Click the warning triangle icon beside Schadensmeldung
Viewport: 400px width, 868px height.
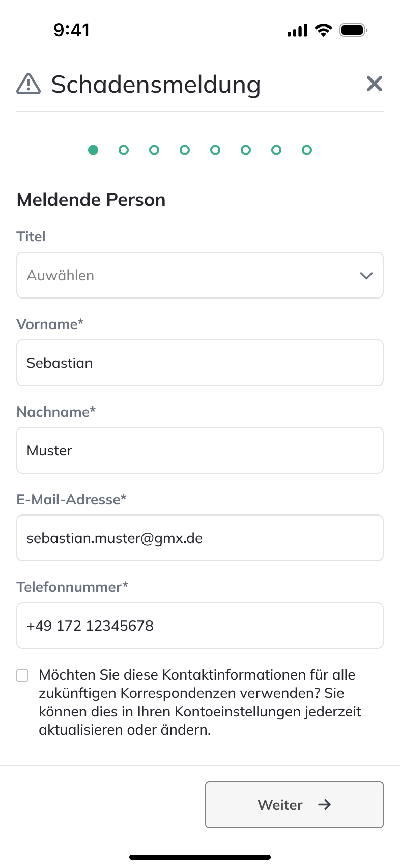coord(28,84)
